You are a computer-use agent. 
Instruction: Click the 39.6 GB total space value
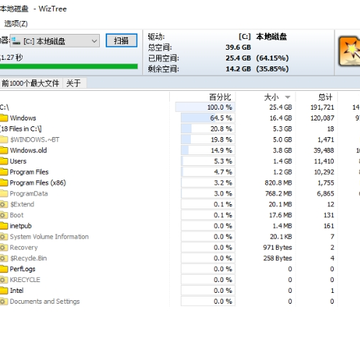coord(238,47)
